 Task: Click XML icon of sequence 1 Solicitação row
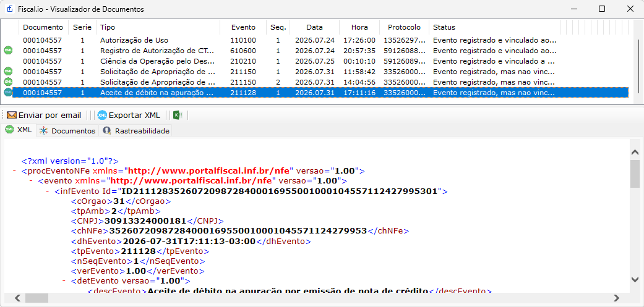[8, 72]
